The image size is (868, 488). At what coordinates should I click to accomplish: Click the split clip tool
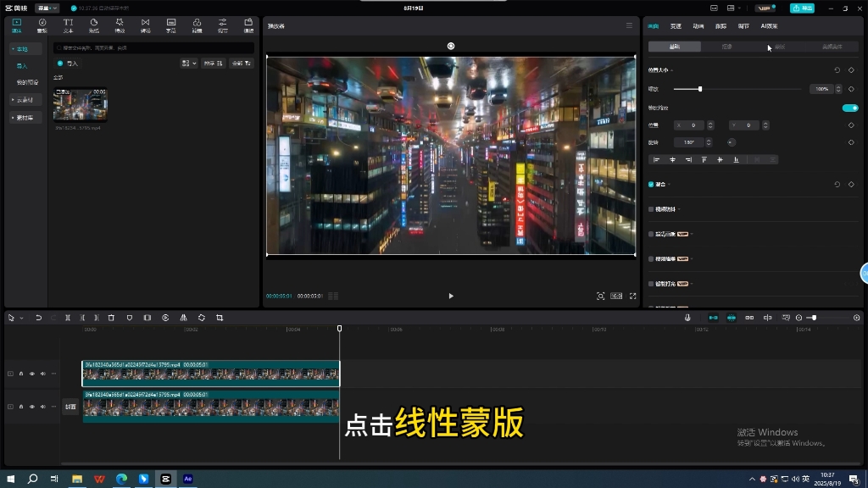(x=68, y=318)
